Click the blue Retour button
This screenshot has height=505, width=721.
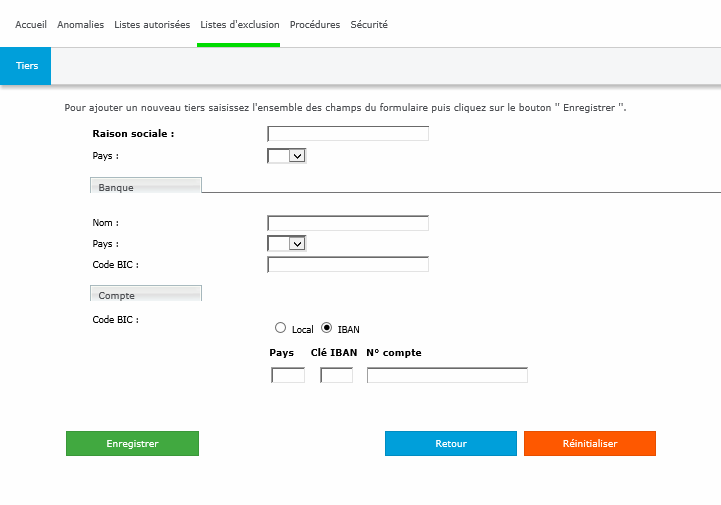(450, 444)
